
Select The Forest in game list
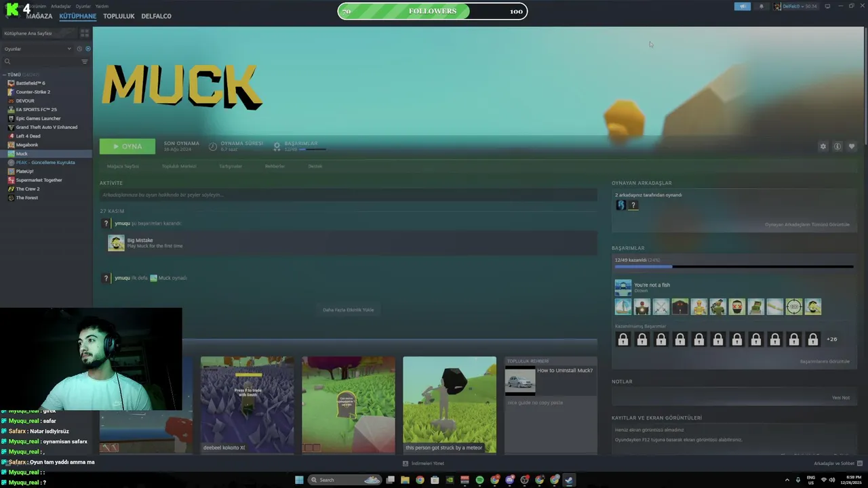point(46,198)
